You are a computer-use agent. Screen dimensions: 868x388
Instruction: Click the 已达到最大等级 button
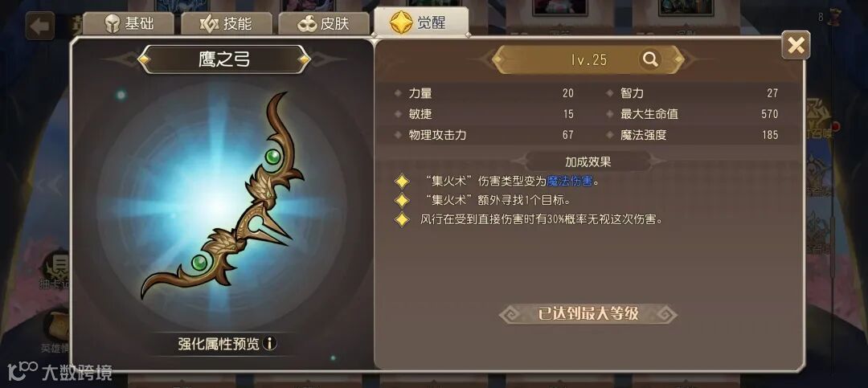(588, 314)
